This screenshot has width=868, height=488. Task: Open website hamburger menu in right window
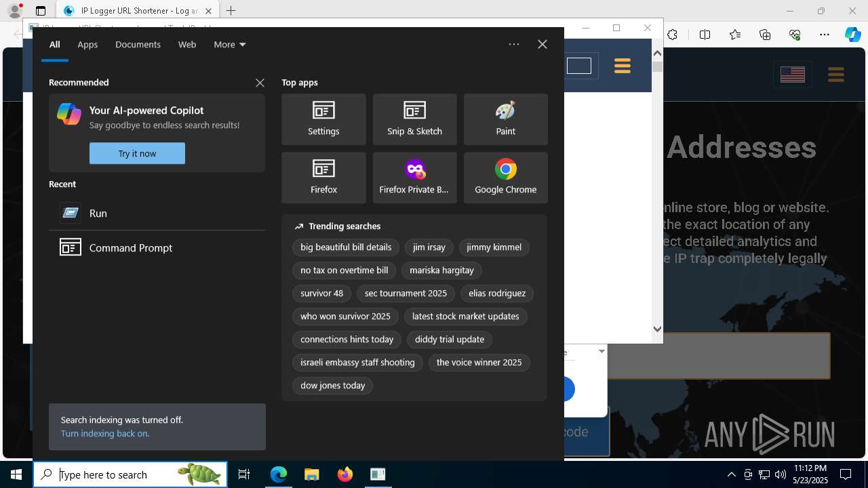tap(835, 74)
